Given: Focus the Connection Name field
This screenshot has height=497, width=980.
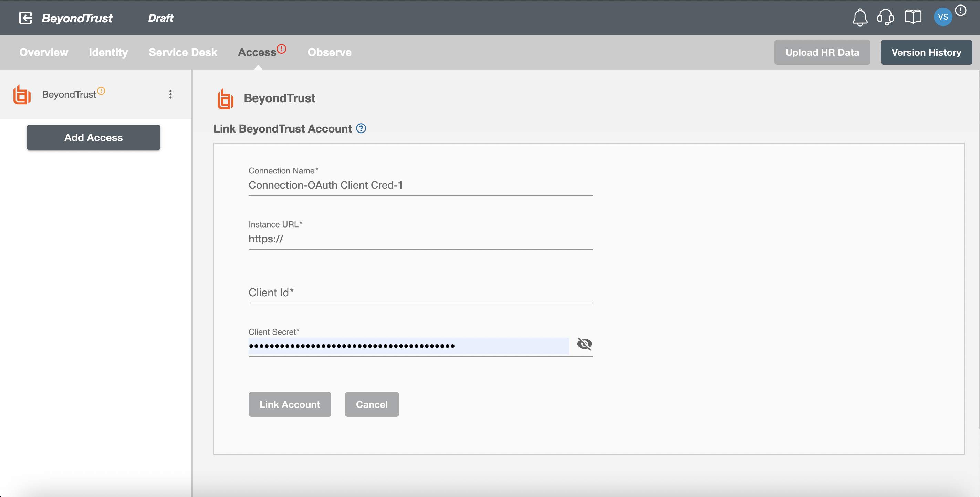Looking at the screenshot, I should pos(420,185).
